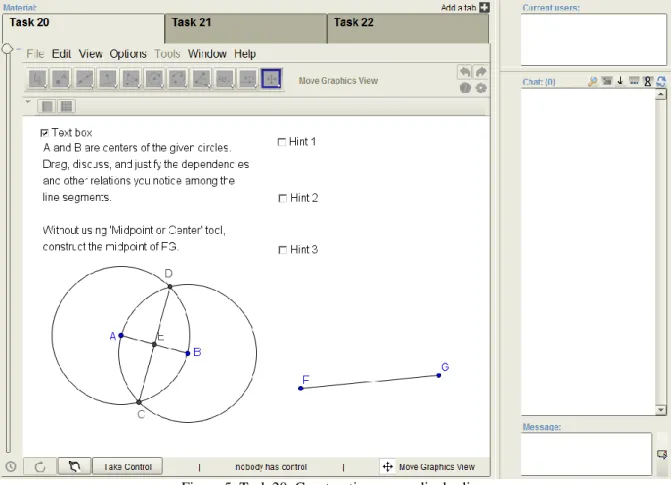
Task: Click the magnifier key icon in chat header
Action: point(593,81)
